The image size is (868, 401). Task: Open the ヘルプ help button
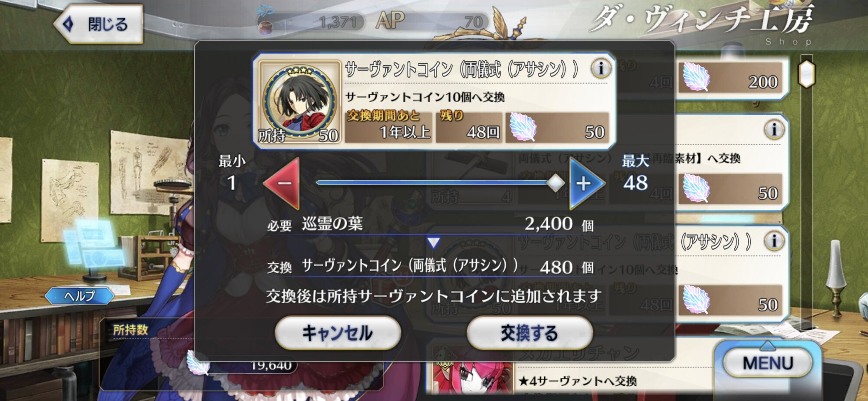click(79, 296)
